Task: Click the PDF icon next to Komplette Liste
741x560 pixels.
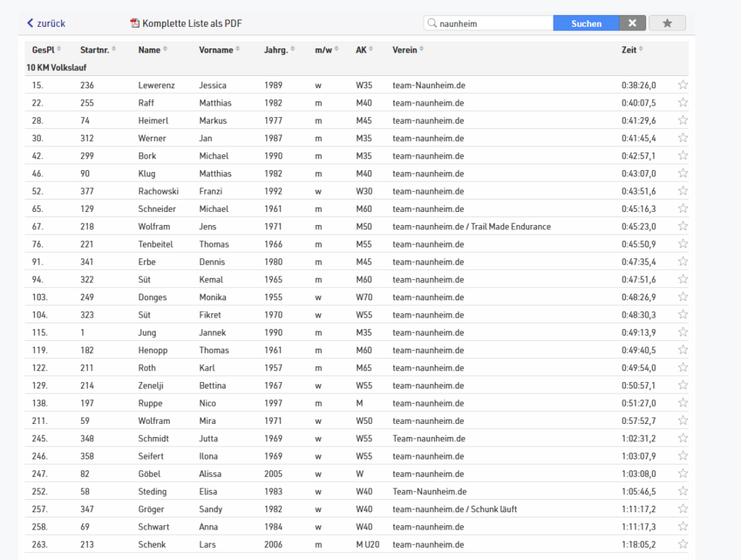Action: [x=135, y=23]
